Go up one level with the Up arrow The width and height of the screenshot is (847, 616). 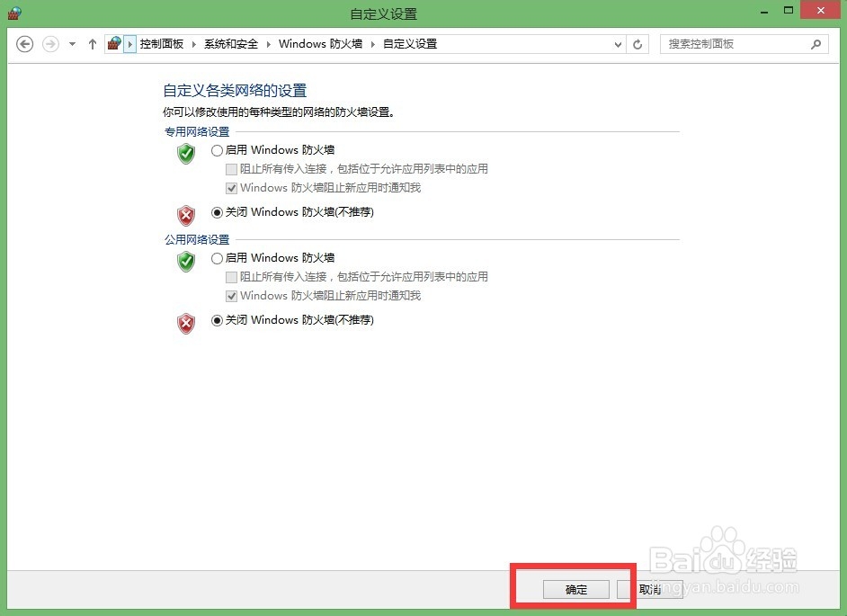(x=93, y=44)
